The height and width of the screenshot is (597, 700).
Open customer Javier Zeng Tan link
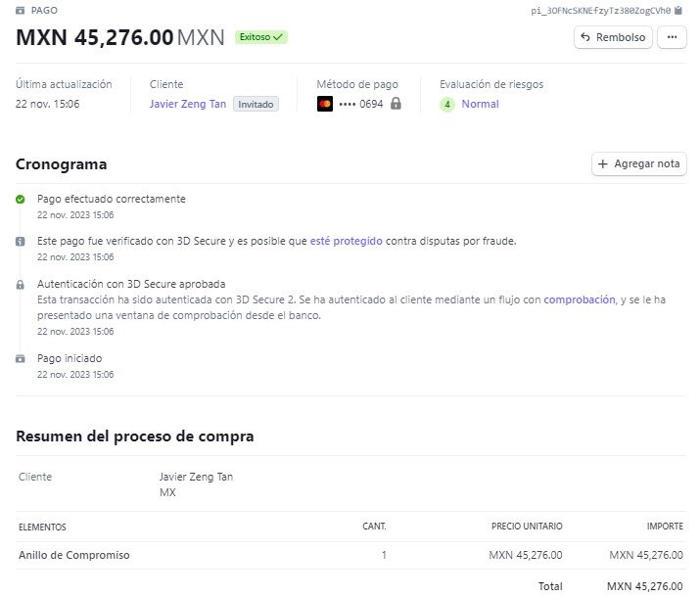pos(188,104)
